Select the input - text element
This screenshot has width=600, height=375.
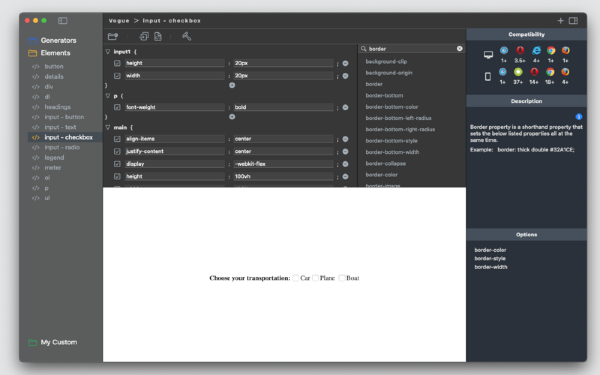point(60,127)
